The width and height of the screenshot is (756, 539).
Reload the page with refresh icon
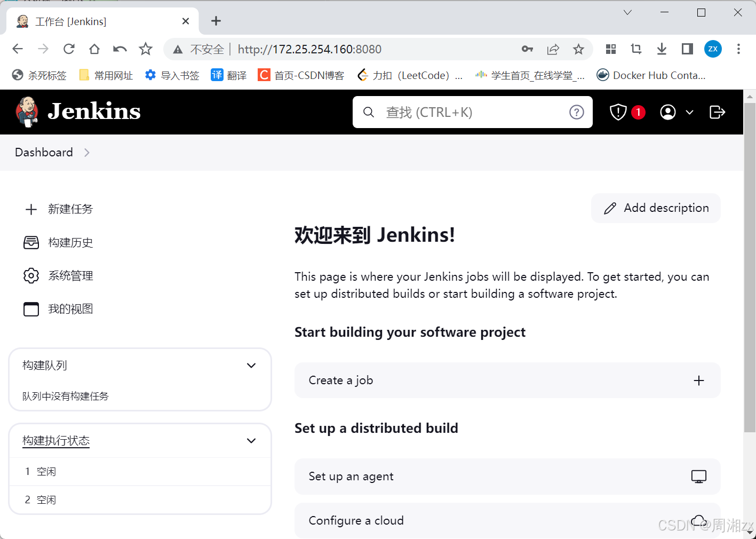[69, 49]
